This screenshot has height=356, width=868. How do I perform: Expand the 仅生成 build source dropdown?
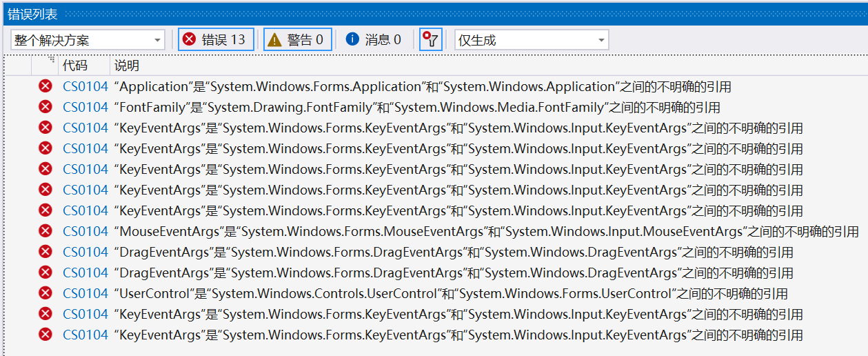point(531,40)
